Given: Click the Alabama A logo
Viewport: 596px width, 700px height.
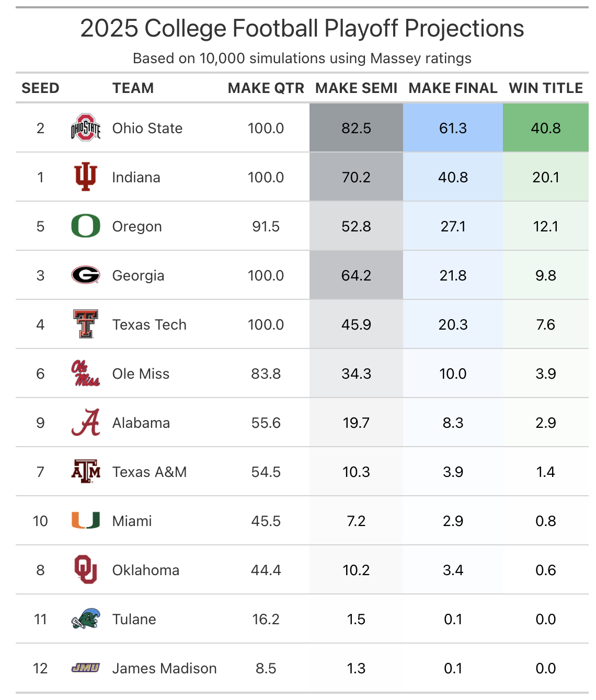Looking at the screenshot, I should point(85,423).
